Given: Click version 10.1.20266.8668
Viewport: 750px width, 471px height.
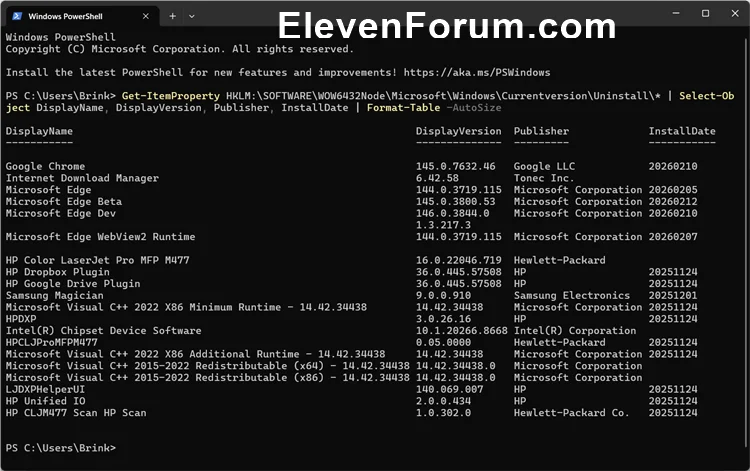Looking at the screenshot, I should pos(462,330).
